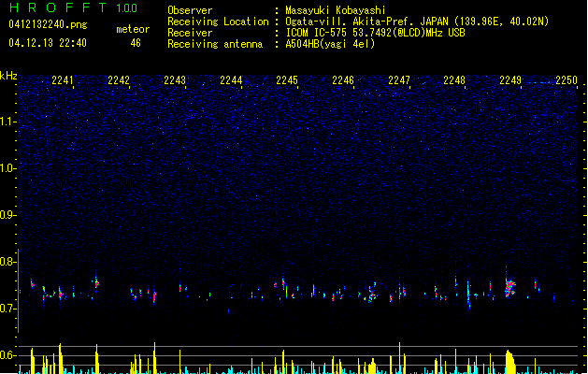Image resolution: width=588 pixels, height=374 pixels.
Task: Click the Observer label
Action: coord(190,10)
